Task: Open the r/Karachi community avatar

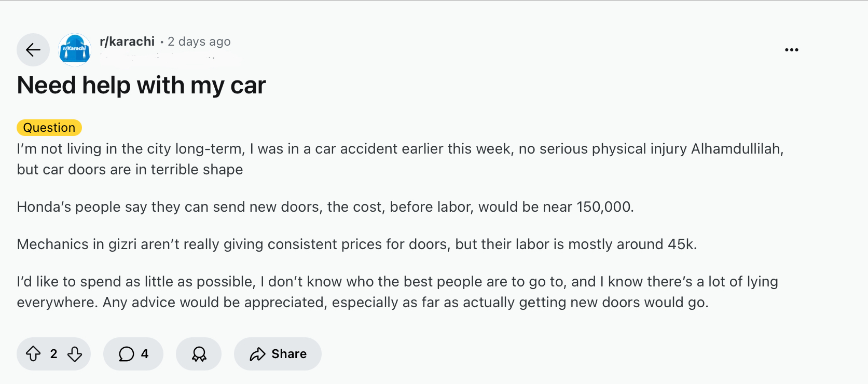Action: click(x=75, y=50)
